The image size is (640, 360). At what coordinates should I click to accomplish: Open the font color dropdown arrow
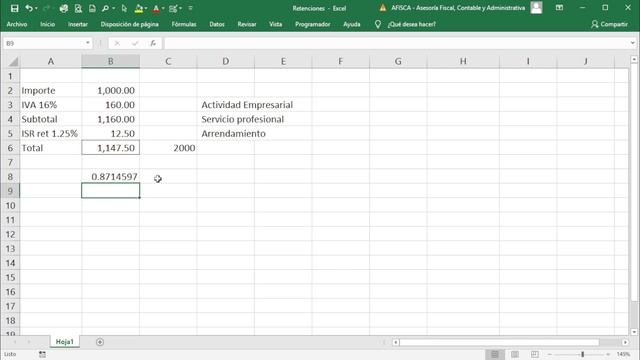(163, 8)
